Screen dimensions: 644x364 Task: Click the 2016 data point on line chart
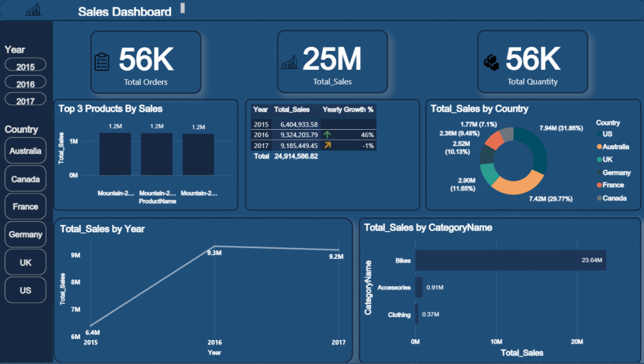point(214,246)
